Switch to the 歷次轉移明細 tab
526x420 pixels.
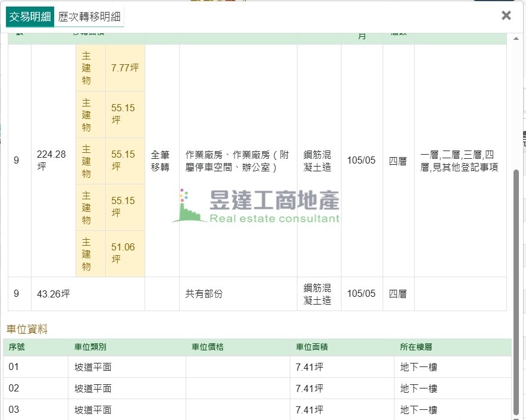tap(91, 17)
